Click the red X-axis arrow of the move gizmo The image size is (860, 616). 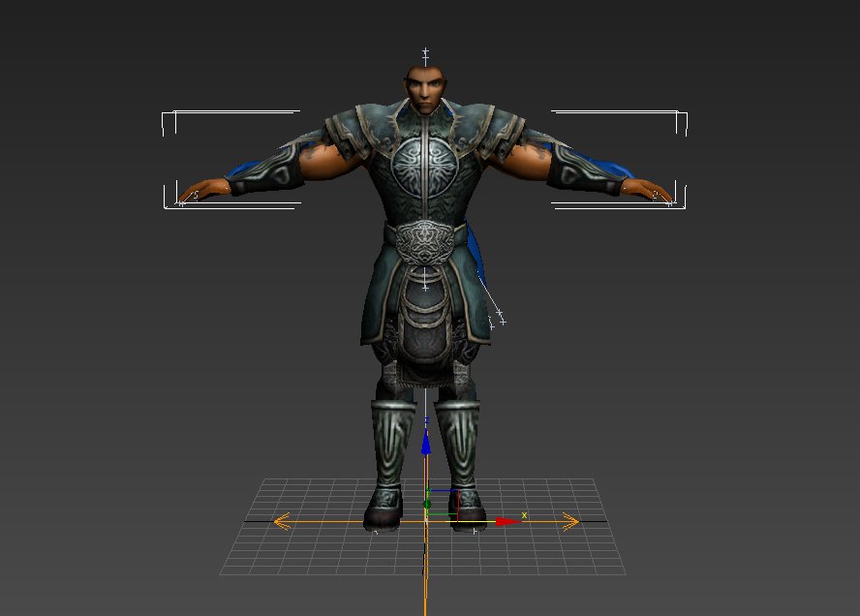pos(507,521)
